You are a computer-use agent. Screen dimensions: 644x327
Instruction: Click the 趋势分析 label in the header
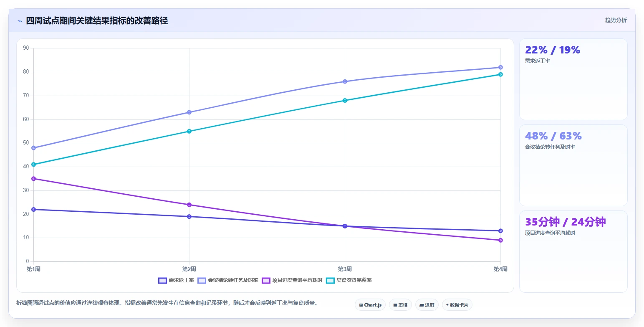pyautogui.click(x=616, y=20)
